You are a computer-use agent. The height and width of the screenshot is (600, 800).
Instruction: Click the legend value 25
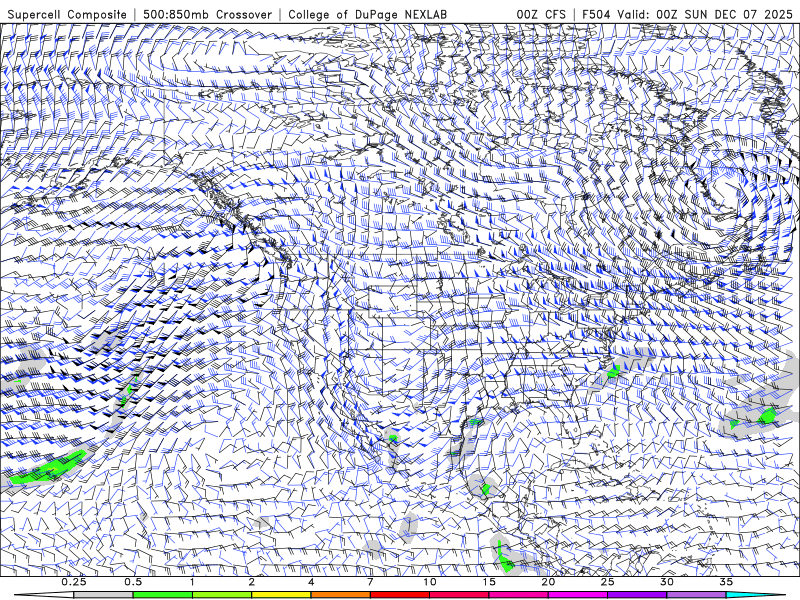tap(608, 582)
